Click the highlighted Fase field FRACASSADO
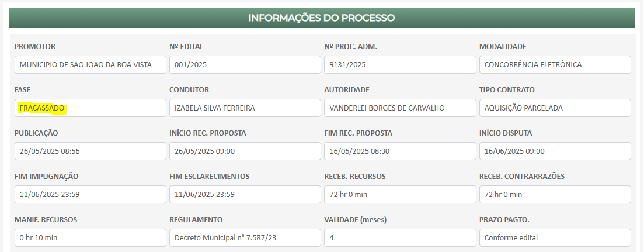 click(x=90, y=108)
